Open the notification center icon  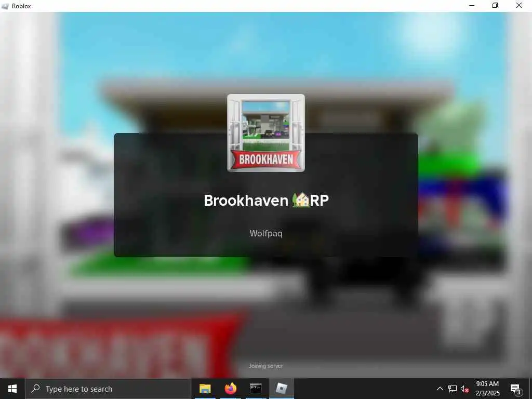[515, 389]
